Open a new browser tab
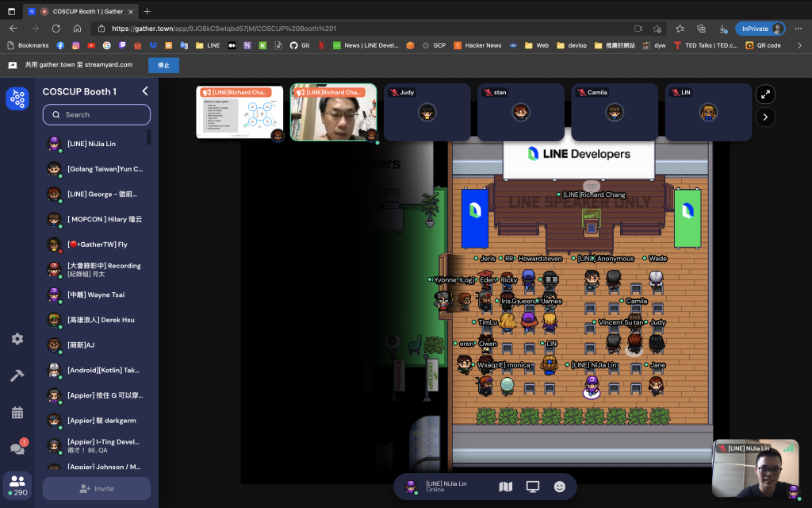812x508 pixels. 147,11
